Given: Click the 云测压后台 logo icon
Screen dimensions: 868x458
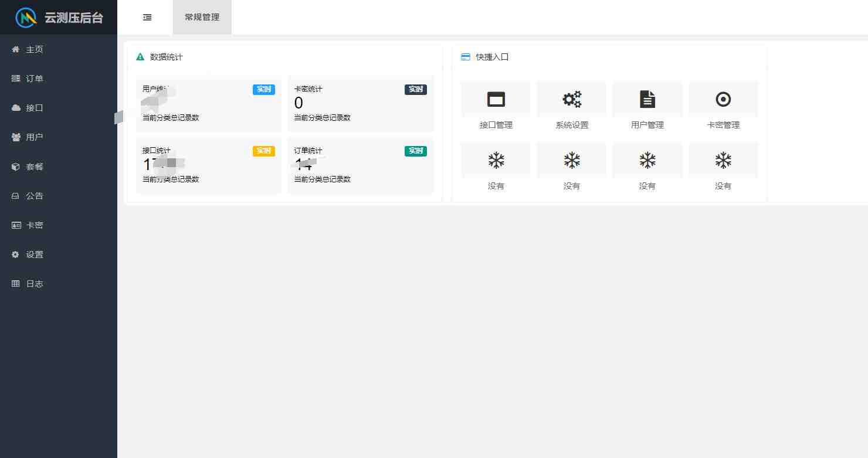Looking at the screenshot, I should point(25,18).
